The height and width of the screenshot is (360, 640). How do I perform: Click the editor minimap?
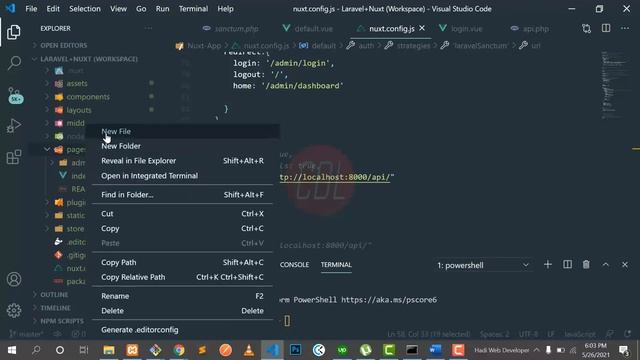[x=615, y=86]
